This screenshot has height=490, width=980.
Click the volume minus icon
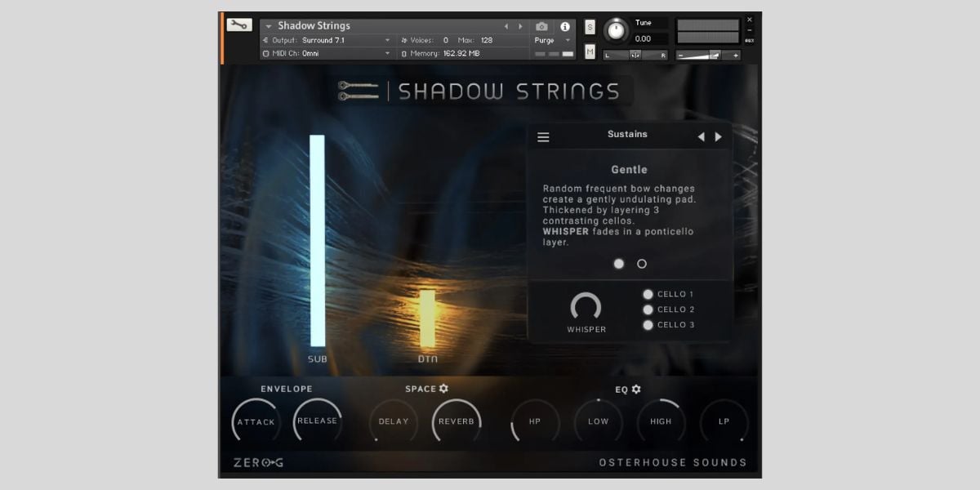(681, 56)
